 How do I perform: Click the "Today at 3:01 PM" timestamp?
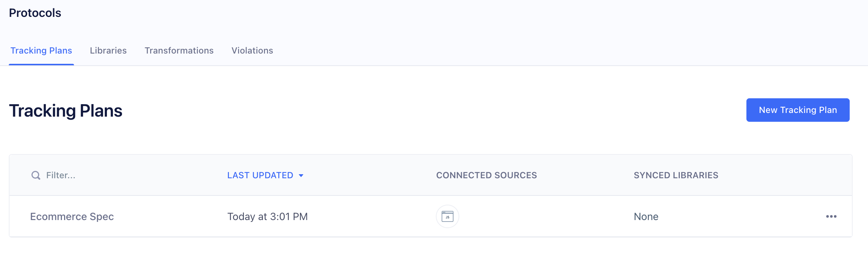(267, 216)
